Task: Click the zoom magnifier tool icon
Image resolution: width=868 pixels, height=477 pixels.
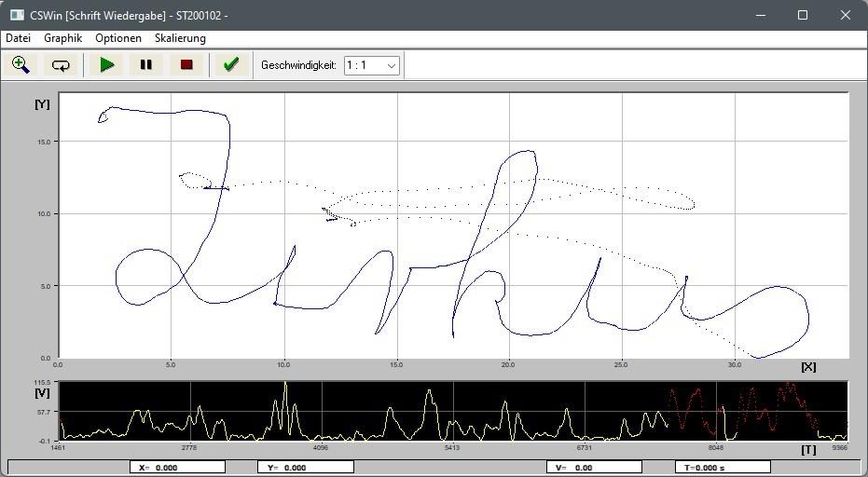Action: [21, 64]
